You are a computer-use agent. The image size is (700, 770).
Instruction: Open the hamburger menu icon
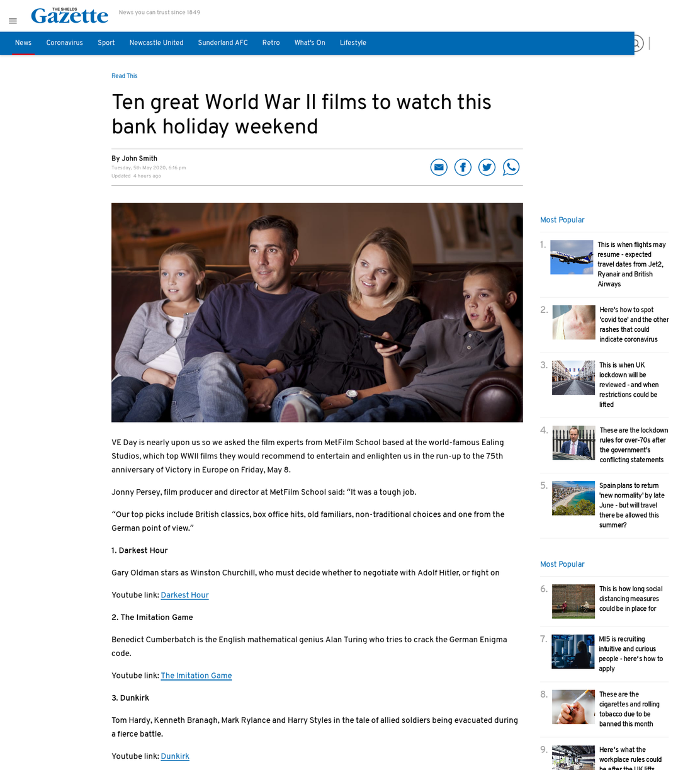point(13,21)
